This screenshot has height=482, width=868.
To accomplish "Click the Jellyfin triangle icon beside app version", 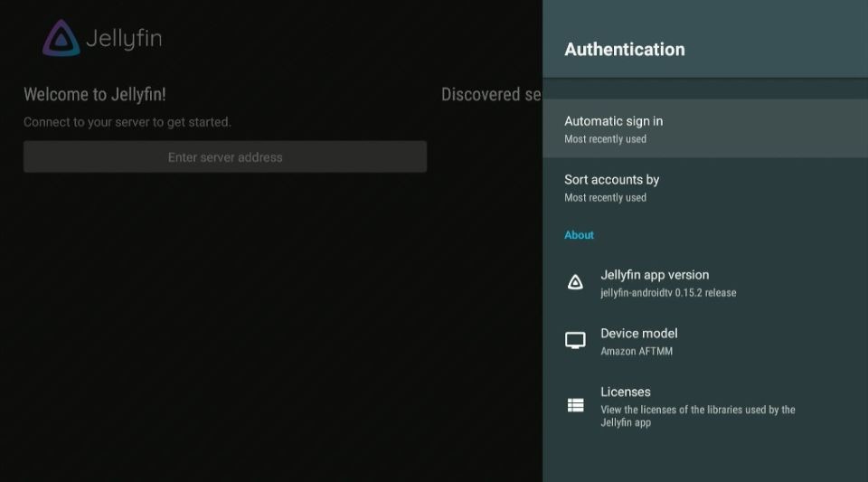I will [575, 282].
